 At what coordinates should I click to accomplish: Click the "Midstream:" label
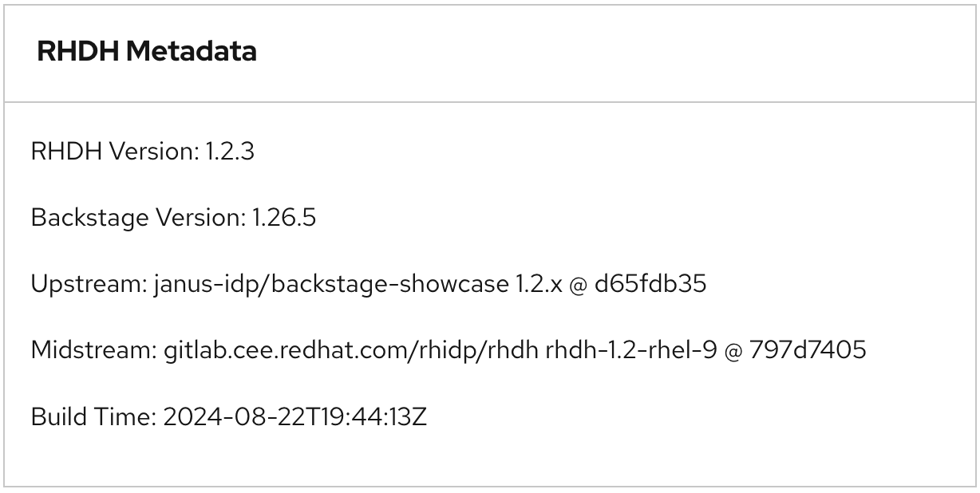point(93,349)
